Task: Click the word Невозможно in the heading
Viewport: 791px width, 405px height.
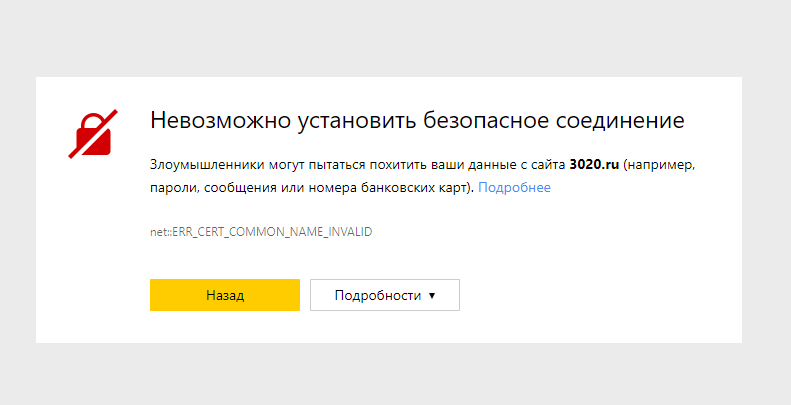Action: click(219, 121)
